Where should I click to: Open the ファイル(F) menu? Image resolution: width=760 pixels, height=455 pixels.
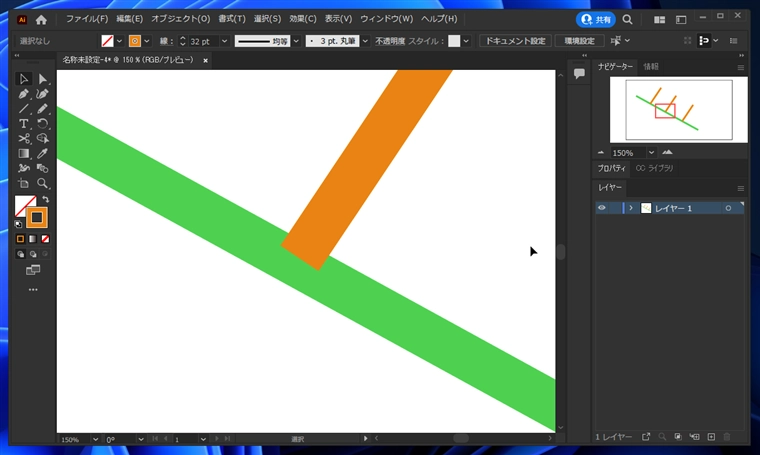tap(87, 19)
